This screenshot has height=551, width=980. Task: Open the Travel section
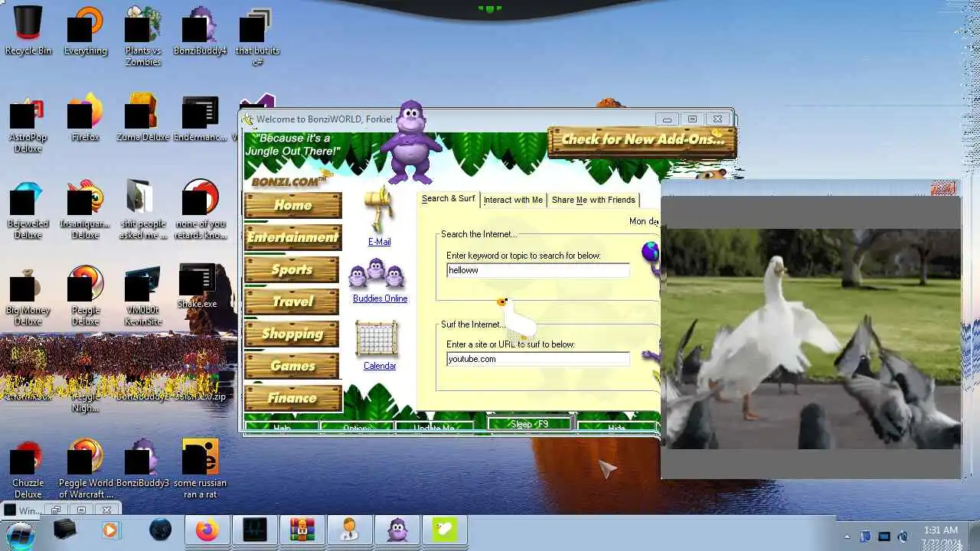[x=292, y=302]
